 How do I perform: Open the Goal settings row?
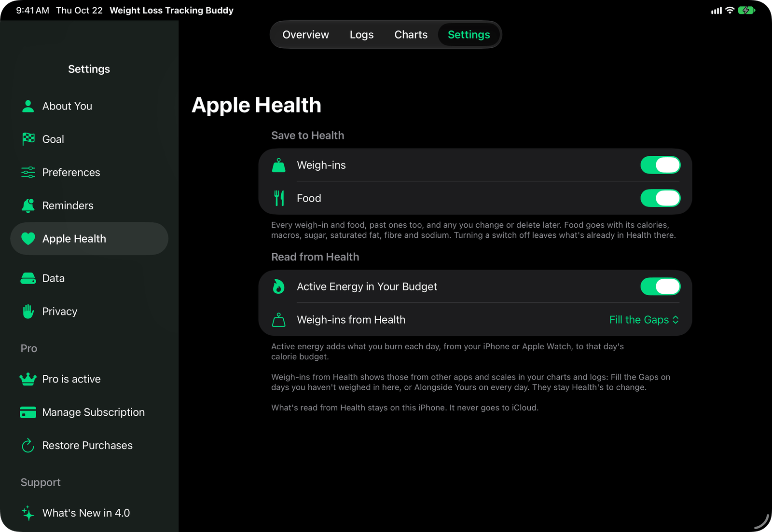click(89, 139)
